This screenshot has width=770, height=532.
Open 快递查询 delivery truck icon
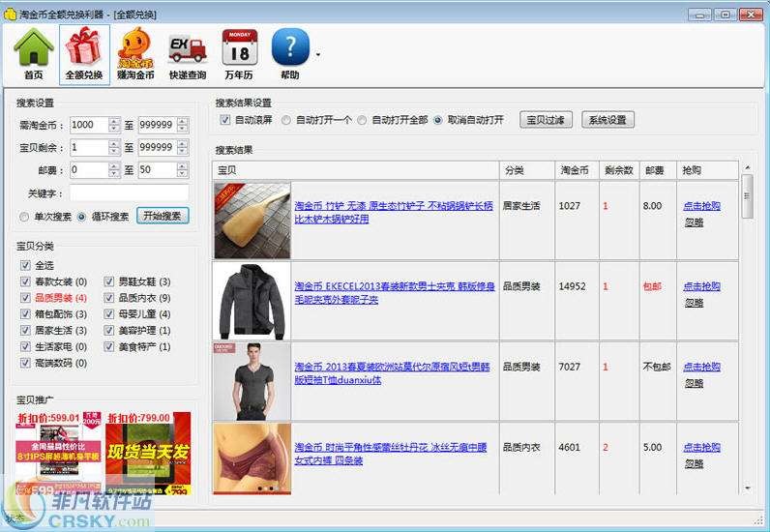[x=187, y=54]
